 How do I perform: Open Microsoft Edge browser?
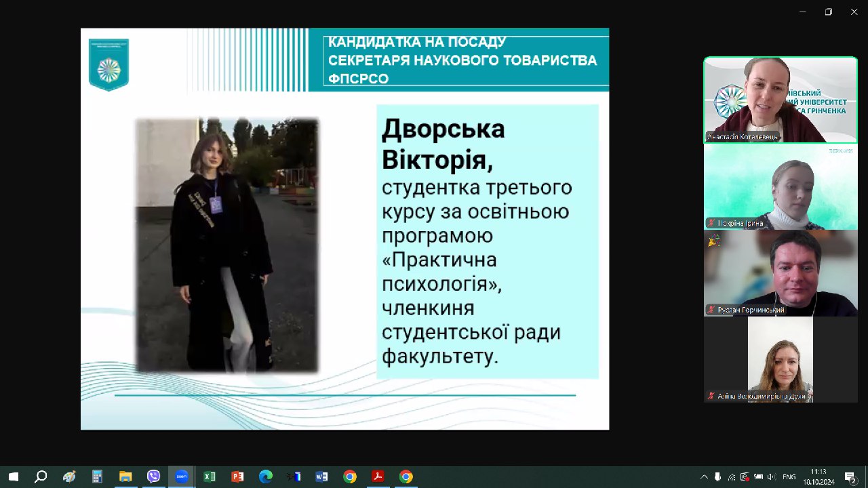(267, 478)
